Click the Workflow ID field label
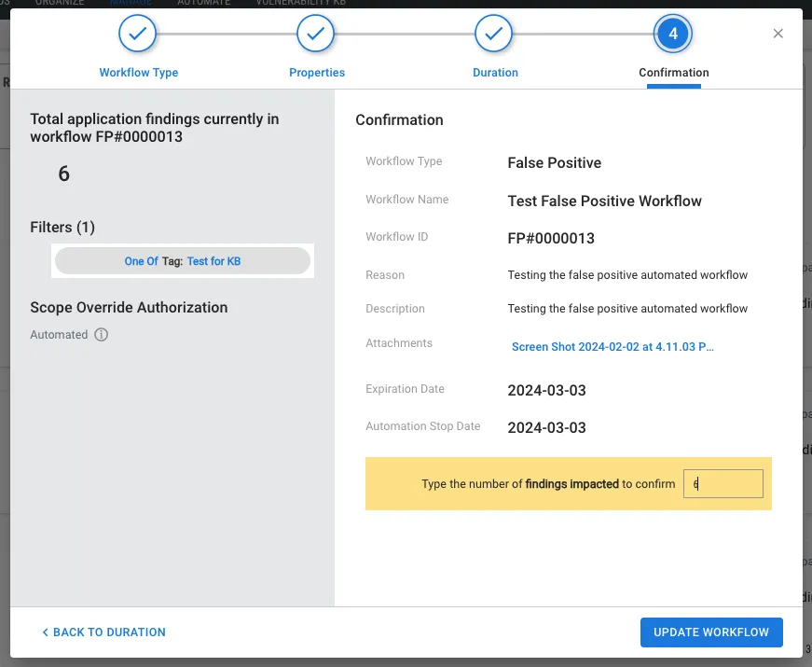Viewport: 812px width, 667px height. pyautogui.click(x=397, y=237)
